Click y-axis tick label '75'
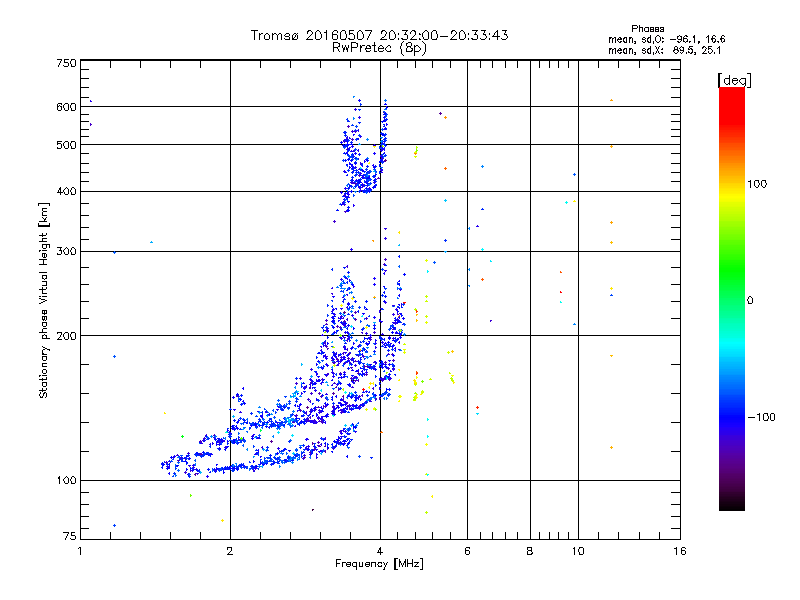 70,536
